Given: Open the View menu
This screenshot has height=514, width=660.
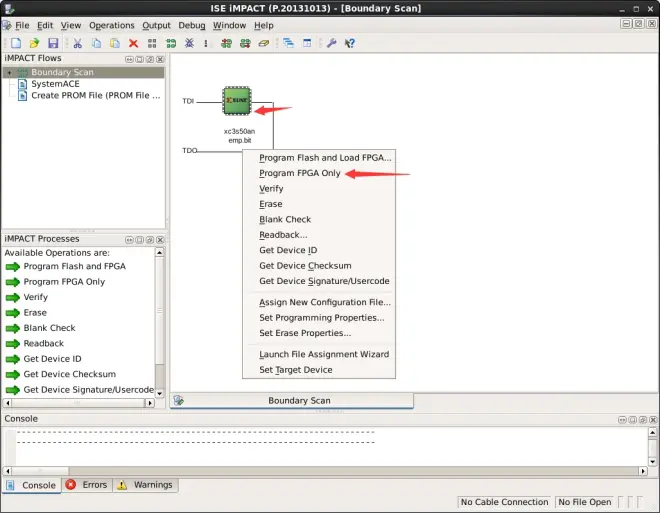Looking at the screenshot, I should tap(71, 25).
